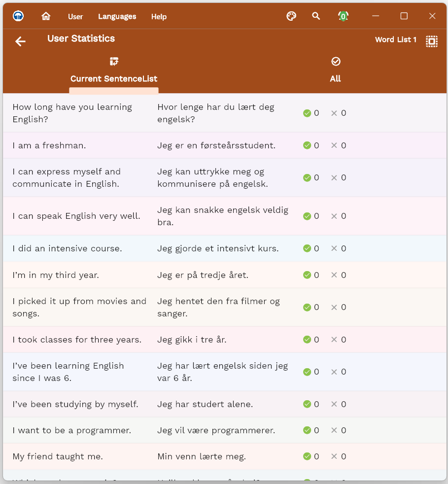The width and height of the screenshot is (448, 484).
Task: Open the search magnifier
Action: point(316,16)
